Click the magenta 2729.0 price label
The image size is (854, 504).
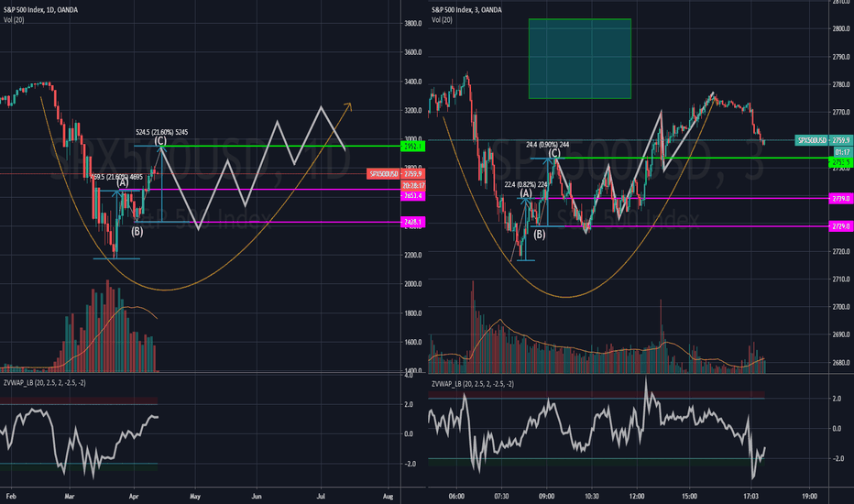tap(841, 226)
